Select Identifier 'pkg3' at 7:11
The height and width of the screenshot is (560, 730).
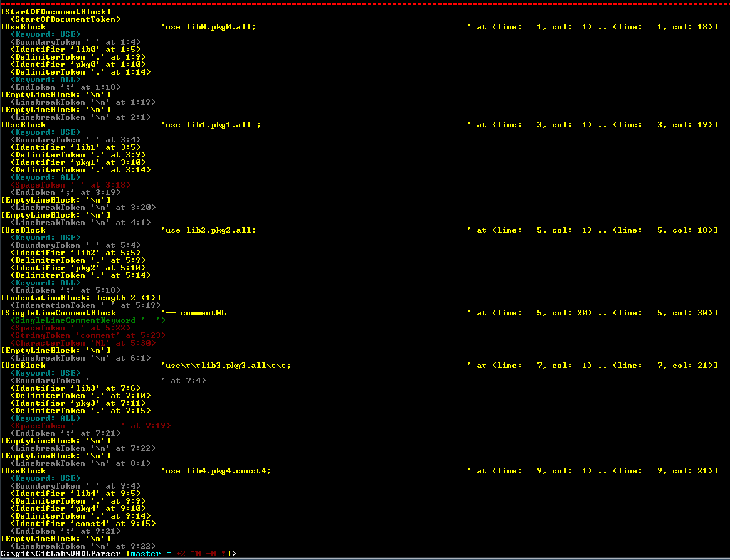pos(78,403)
